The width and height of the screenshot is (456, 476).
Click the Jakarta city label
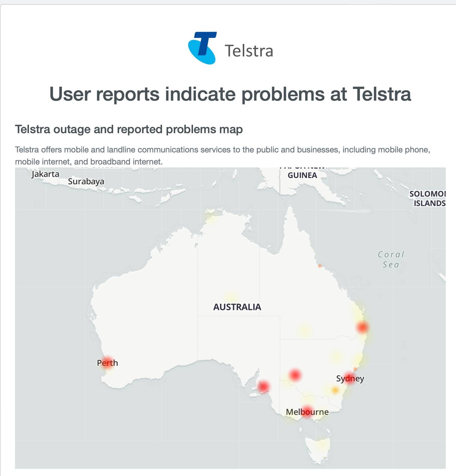(45, 174)
